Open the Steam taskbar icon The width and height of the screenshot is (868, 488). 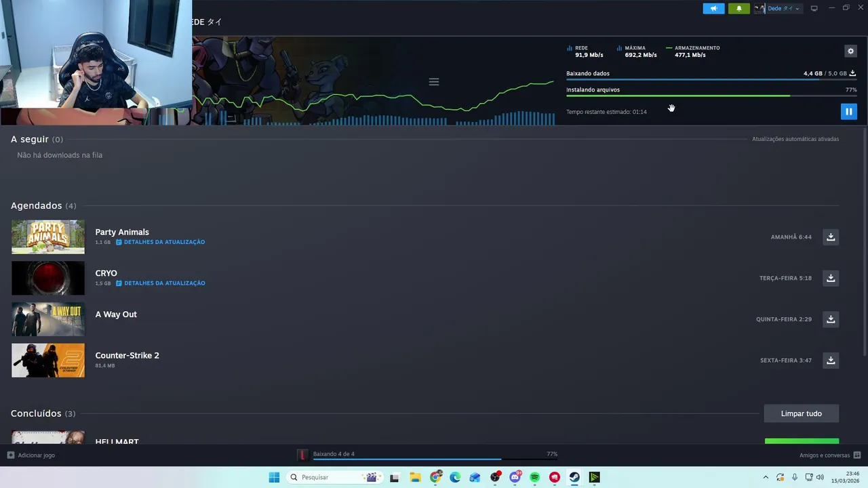[x=574, y=477]
